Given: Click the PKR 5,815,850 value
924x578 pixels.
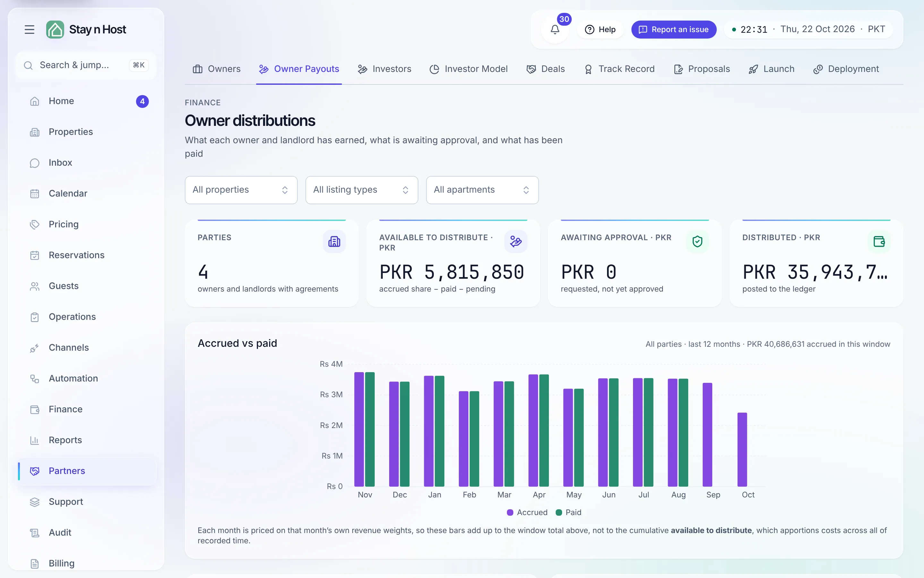Looking at the screenshot, I should [452, 272].
